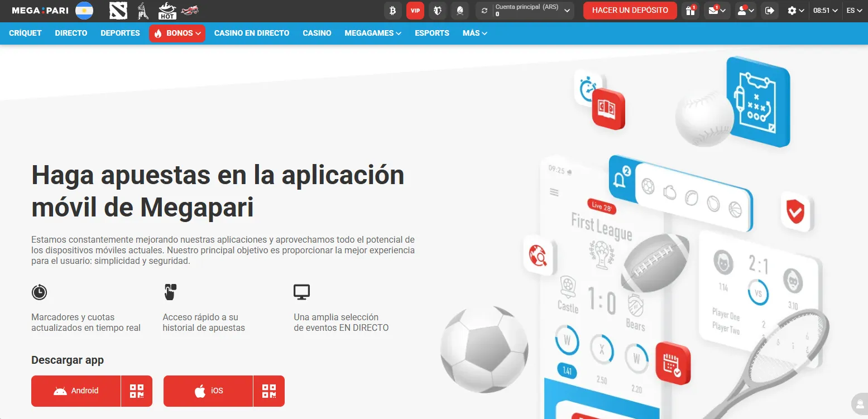Click 'Marcadores y cuotas actualizados' text
This screenshot has width=868, height=419.
(x=86, y=322)
